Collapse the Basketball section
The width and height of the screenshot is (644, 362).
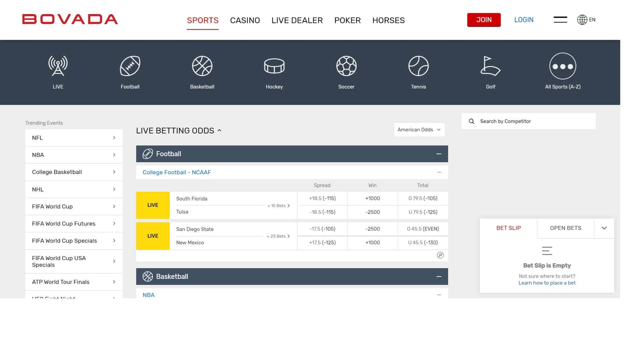tap(439, 277)
